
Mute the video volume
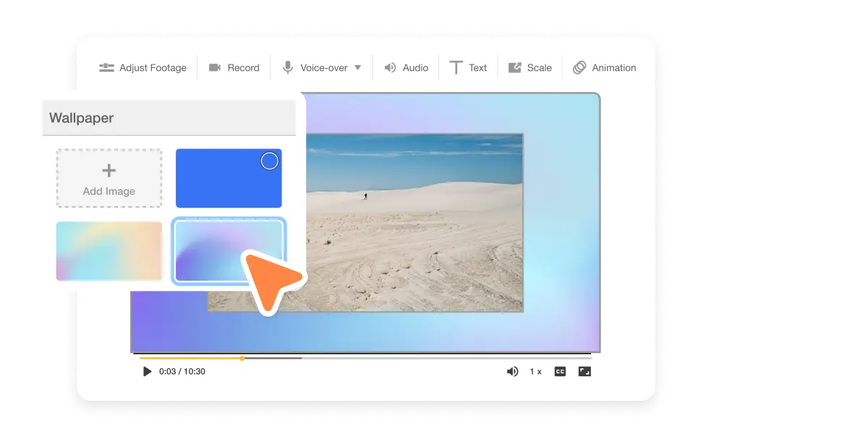(x=513, y=371)
